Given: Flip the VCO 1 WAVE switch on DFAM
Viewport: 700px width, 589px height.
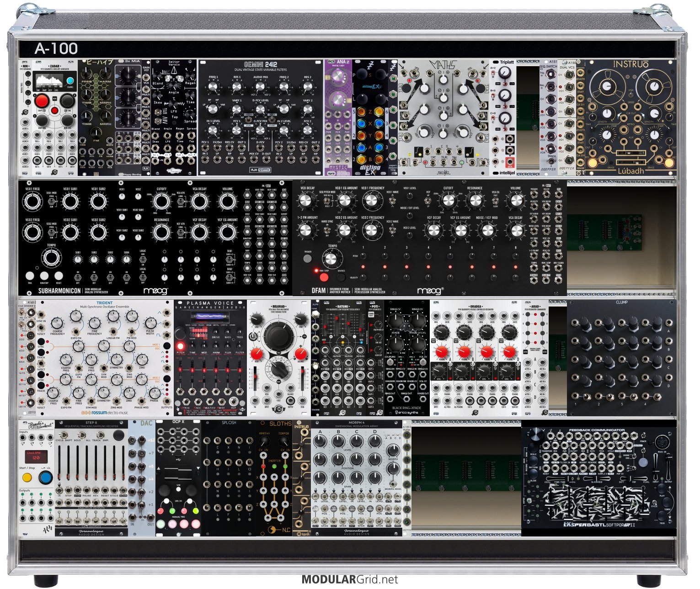Looking at the screenshot, I should 392,200.
